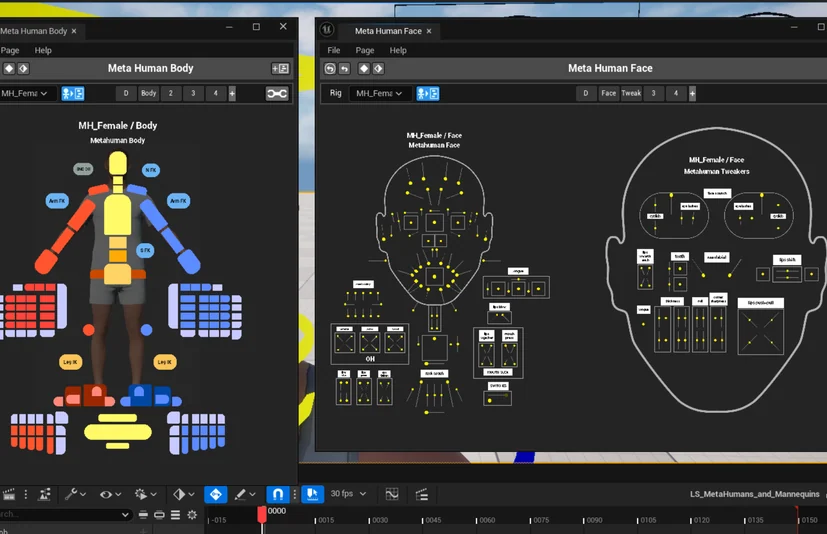This screenshot has height=534, width=827.
Task: Click the add layout button in Body header
Action: click(280, 69)
